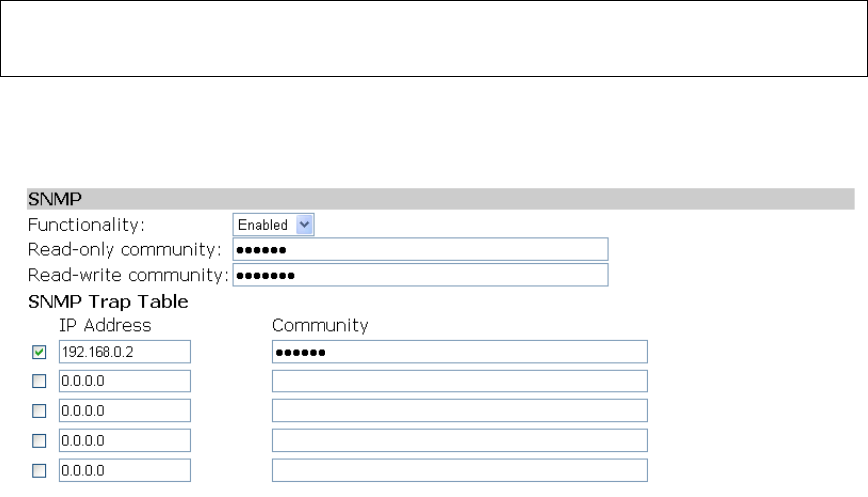
Task: Click the fourth row Community field
Action: tap(460, 441)
